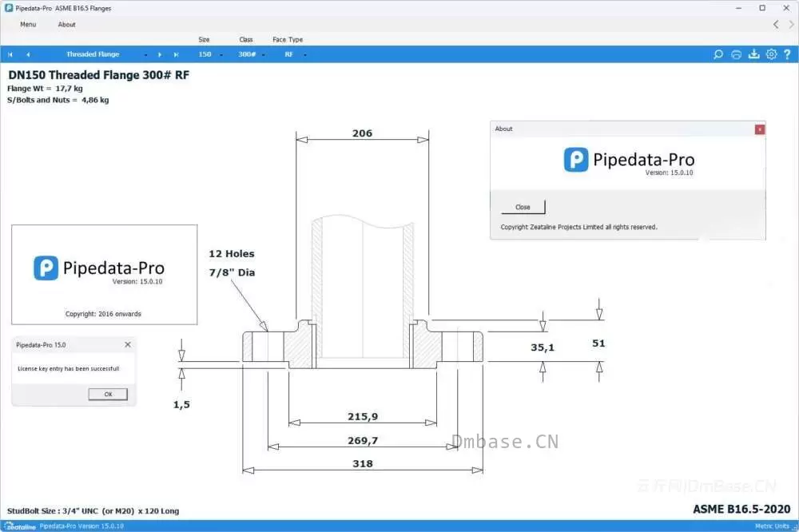Screen dimensions: 799x532
Task: Go to the next flange type
Action: coord(160,54)
